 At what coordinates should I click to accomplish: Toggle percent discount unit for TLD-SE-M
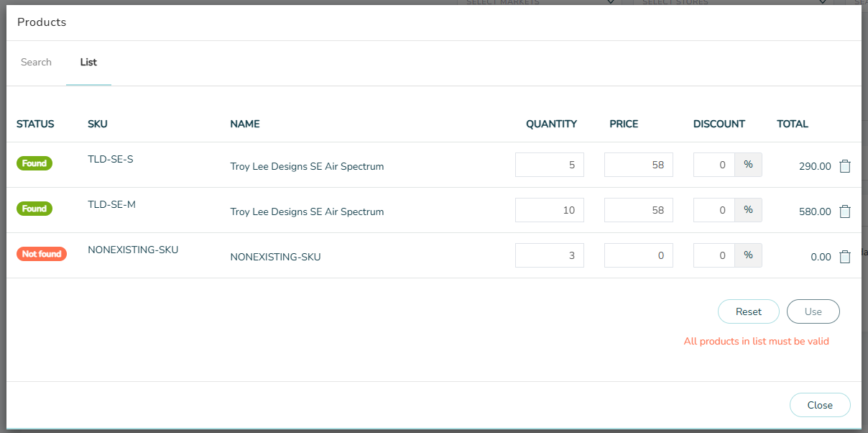[748, 210]
